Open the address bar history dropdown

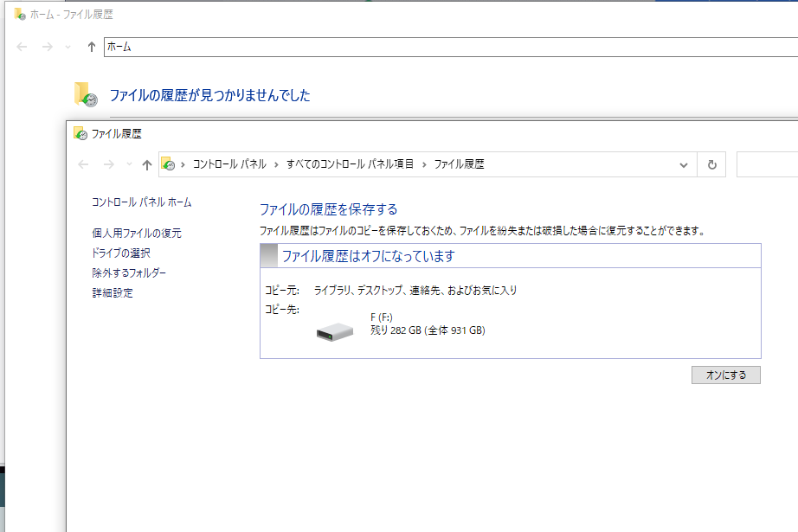click(684, 164)
